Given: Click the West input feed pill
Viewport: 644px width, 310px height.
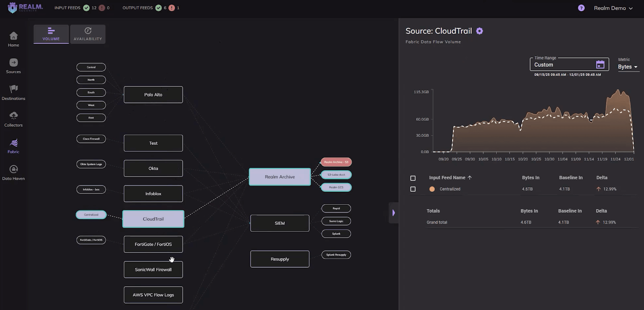Looking at the screenshot, I should tap(91, 105).
